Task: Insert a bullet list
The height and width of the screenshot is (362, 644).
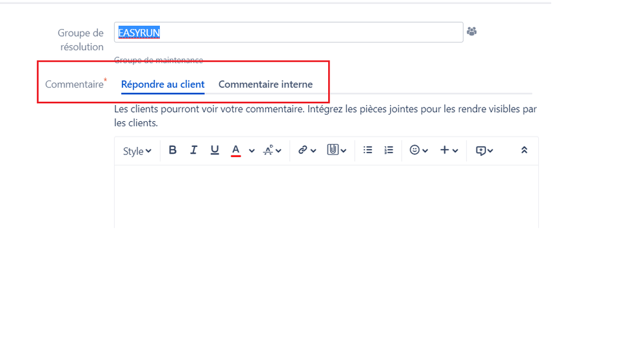Action: coord(367,150)
